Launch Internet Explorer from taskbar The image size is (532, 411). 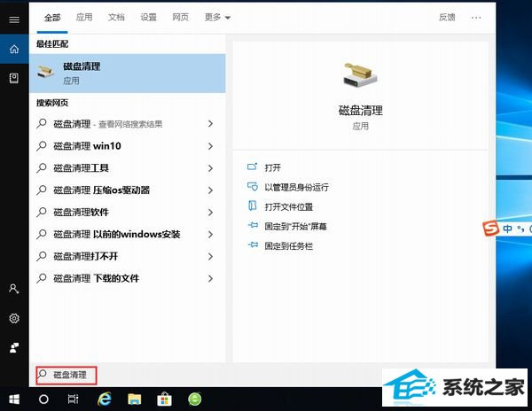tap(104, 399)
